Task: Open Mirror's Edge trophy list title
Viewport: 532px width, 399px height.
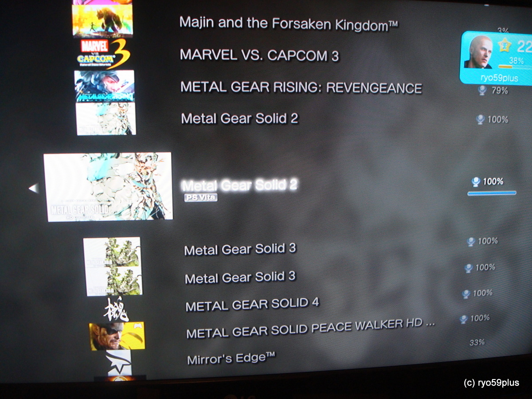Action: pos(231,358)
